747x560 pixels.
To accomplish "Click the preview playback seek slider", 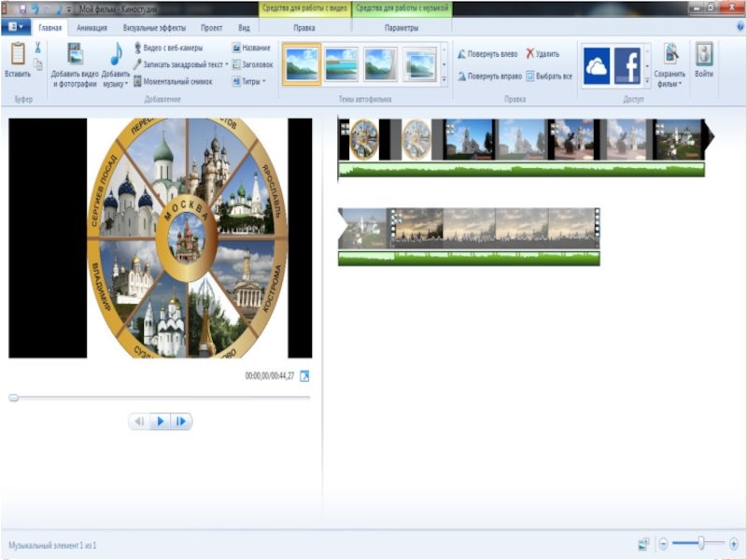I will [159, 398].
